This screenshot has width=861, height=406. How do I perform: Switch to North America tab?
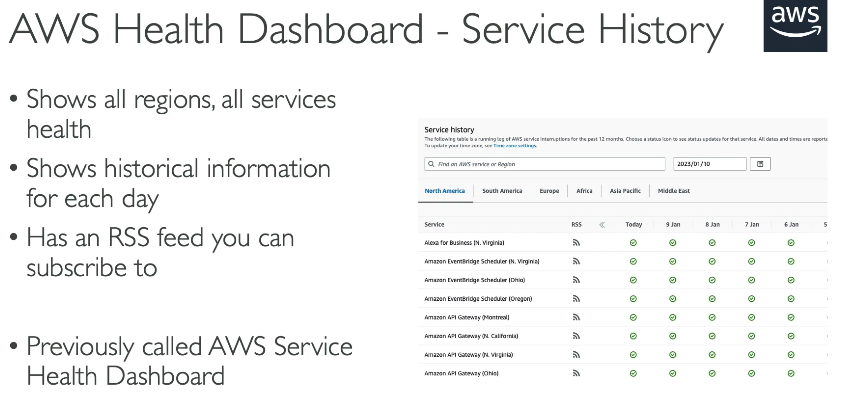pos(445,191)
